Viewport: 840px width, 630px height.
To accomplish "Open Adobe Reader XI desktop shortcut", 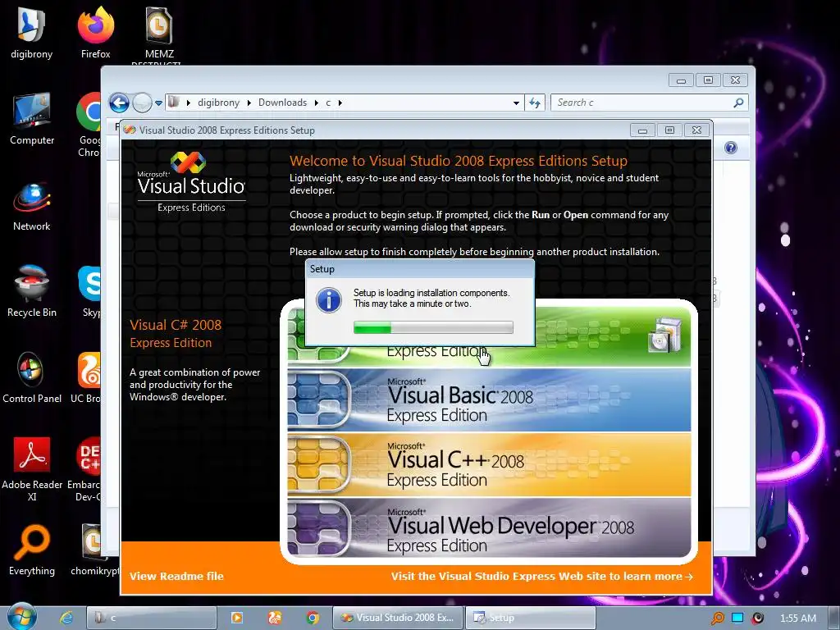I will pyautogui.click(x=32, y=469).
